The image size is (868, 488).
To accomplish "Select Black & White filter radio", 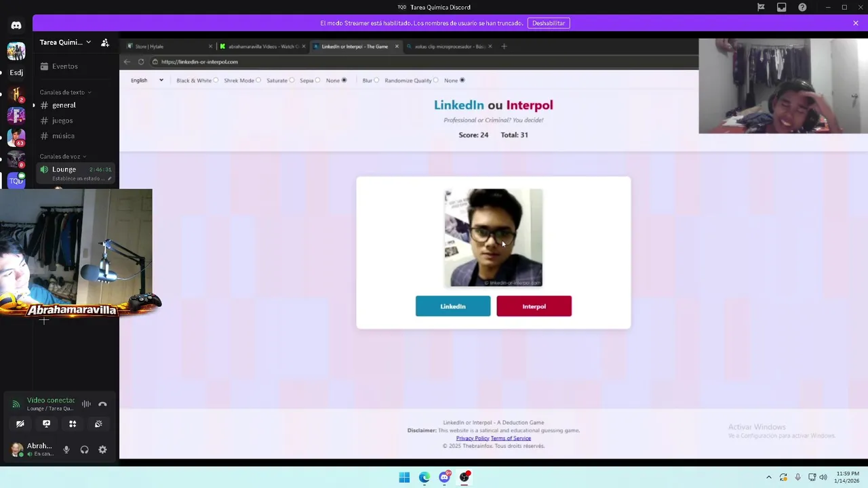I will pyautogui.click(x=216, y=80).
